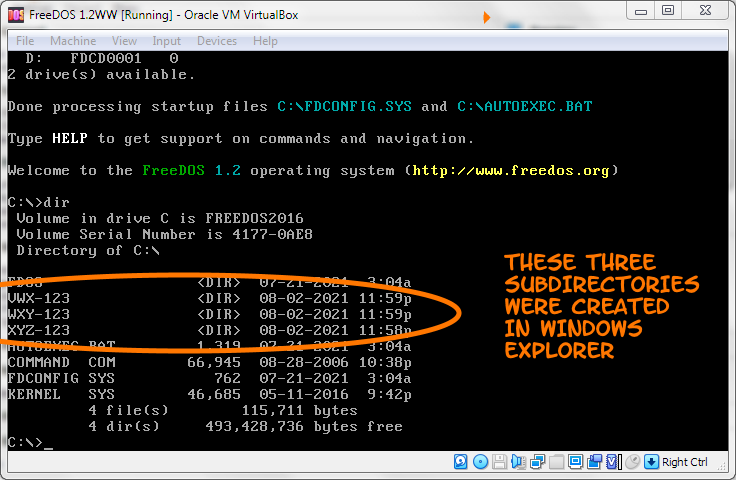Open the Machine menu

[73, 41]
